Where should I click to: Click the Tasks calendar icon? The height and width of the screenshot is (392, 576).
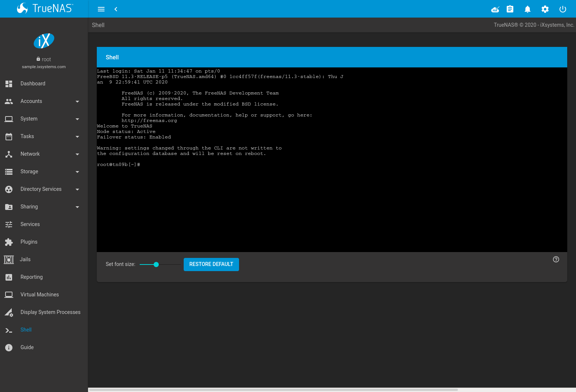click(x=9, y=137)
